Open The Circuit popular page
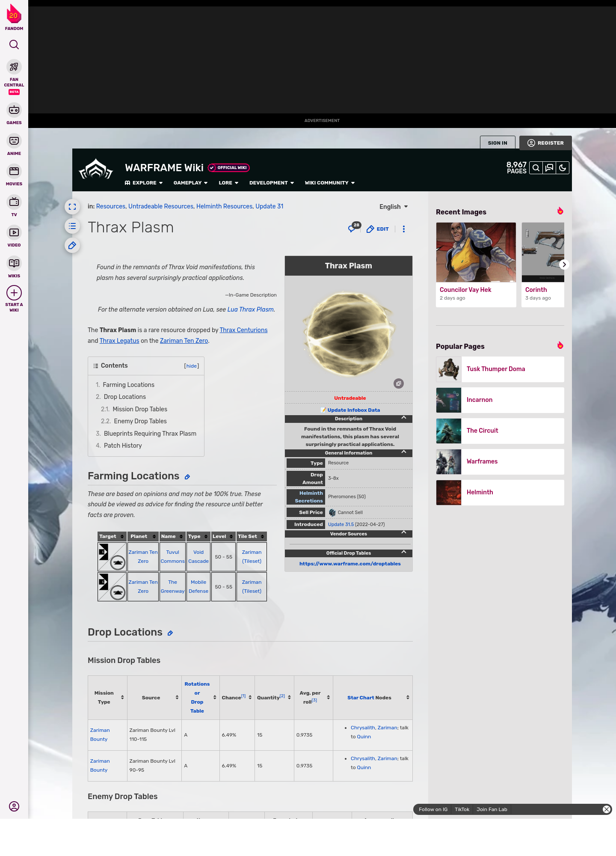The image size is (616, 856). point(500,431)
